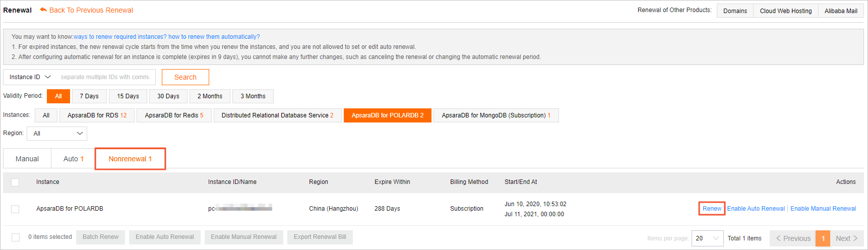Select the 15 Days validity period
Image resolution: width=868 pixels, height=250 pixels.
[x=128, y=96]
